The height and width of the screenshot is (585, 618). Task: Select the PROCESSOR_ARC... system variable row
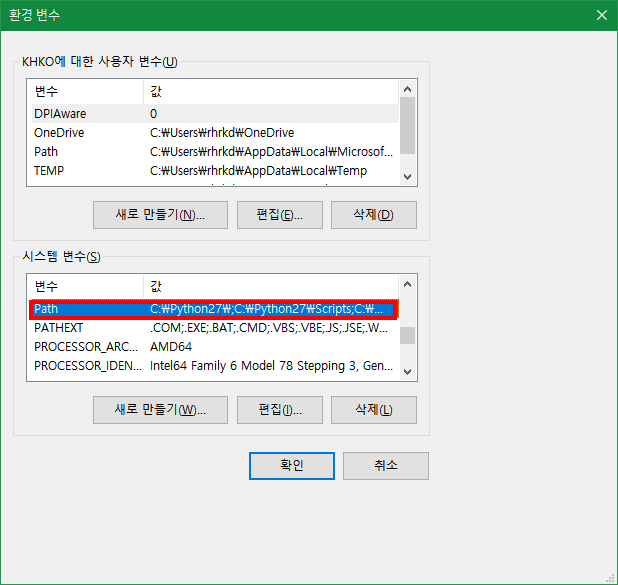(x=215, y=347)
